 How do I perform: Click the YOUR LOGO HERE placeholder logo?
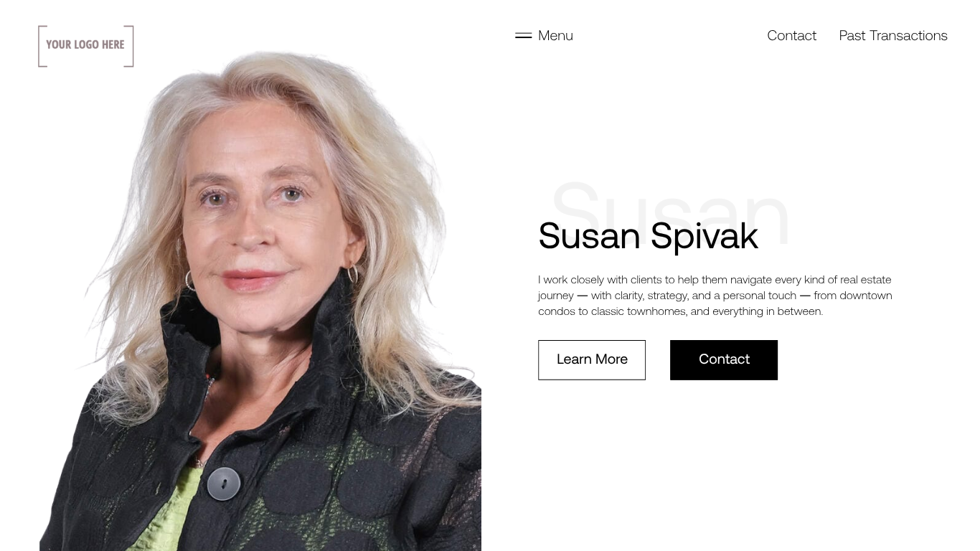86,46
